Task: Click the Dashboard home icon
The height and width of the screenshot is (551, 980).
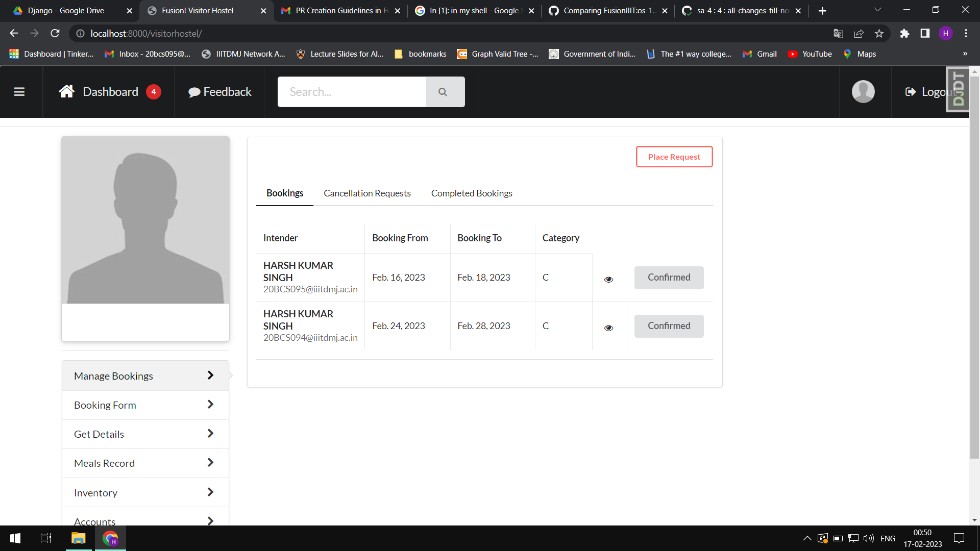Action: point(66,92)
